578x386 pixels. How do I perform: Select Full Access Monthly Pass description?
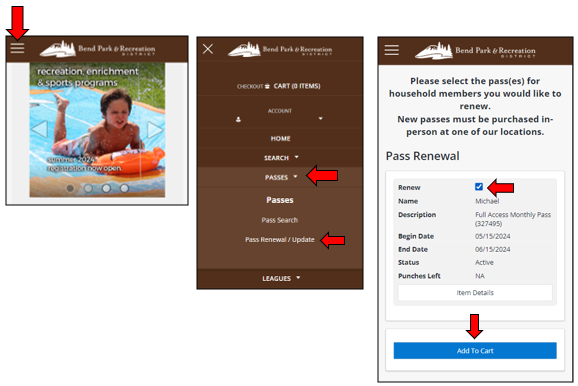(513, 219)
